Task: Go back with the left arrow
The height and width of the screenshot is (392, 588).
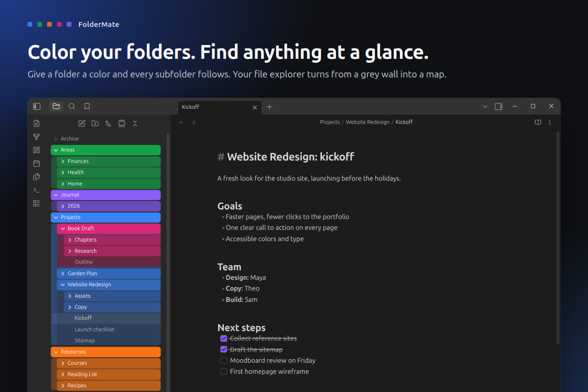Action: [182, 122]
